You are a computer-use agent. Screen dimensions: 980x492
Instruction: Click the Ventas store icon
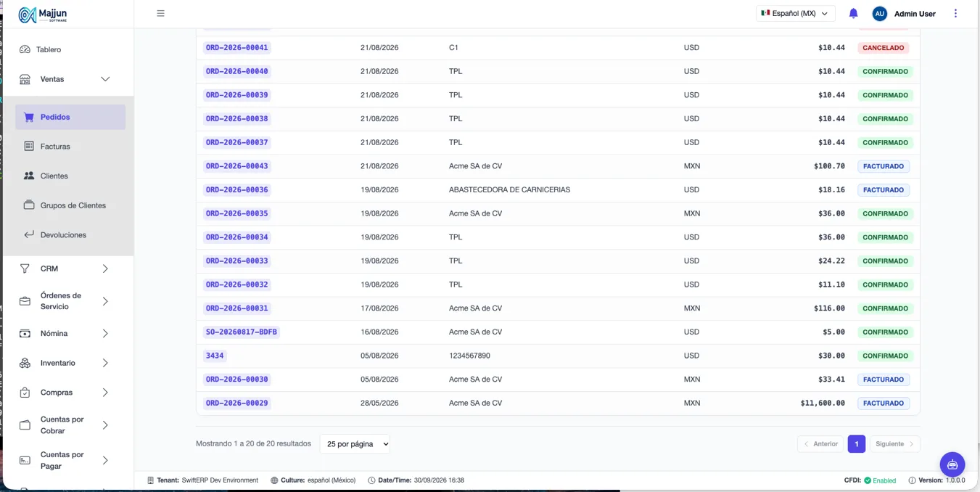tap(25, 79)
